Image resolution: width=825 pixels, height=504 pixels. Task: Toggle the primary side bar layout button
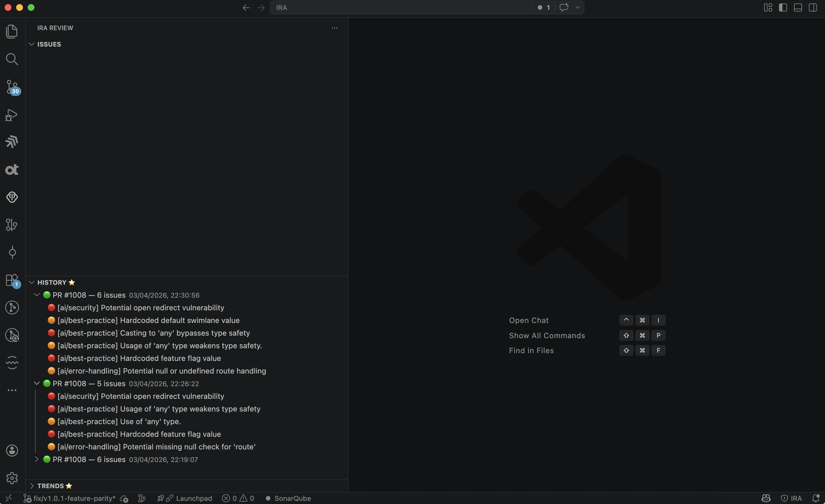click(783, 7)
